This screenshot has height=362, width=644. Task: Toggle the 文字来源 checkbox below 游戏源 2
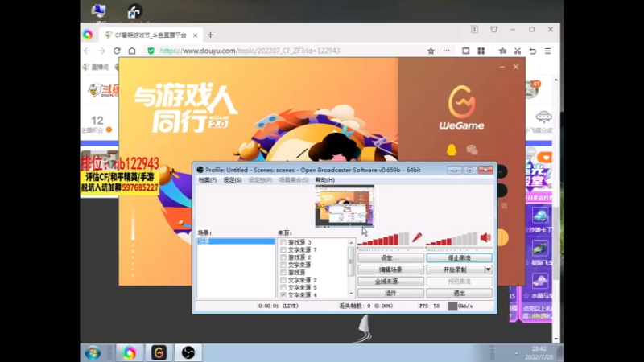[283, 265]
